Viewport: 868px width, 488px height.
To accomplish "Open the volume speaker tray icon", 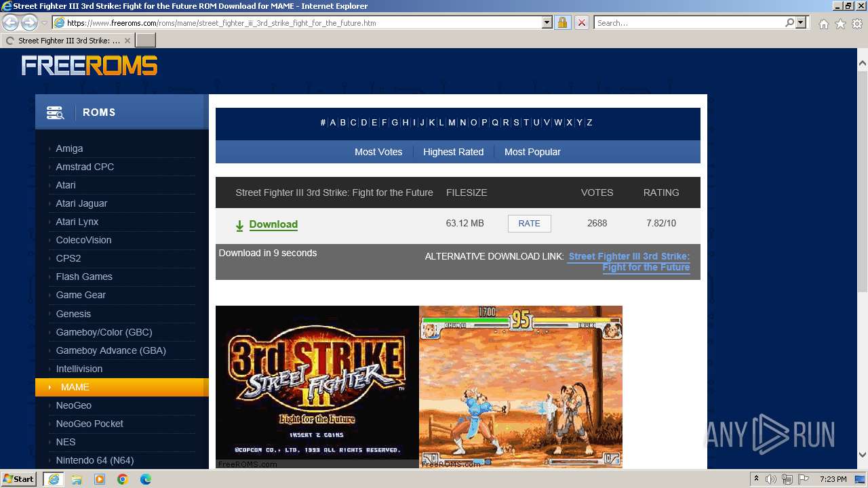I will (771, 479).
